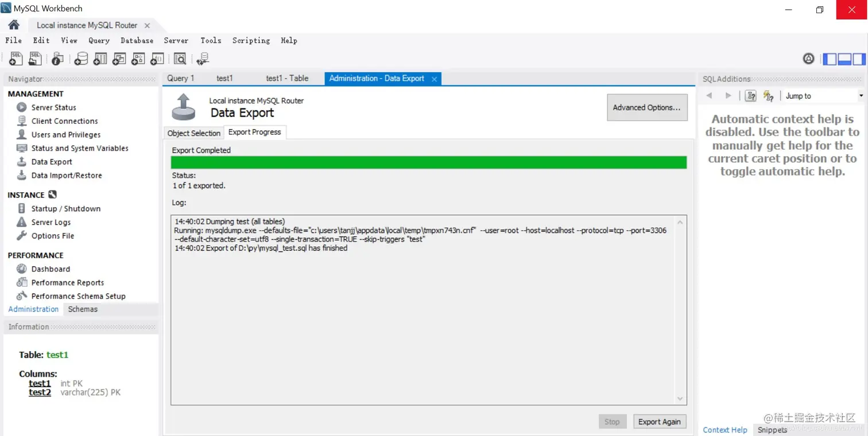The height and width of the screenshot is (436, 868).
Task: Click the test1 table name link
Action: pyautogui.click(x=57, y=355)
